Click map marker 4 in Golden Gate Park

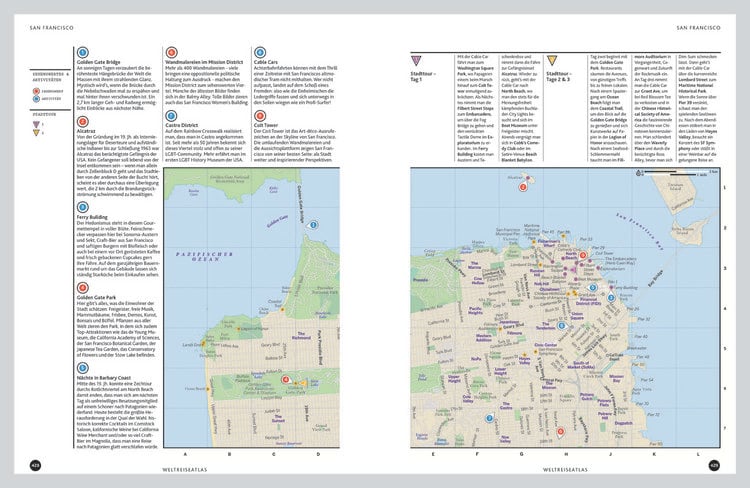pos(286,379)
